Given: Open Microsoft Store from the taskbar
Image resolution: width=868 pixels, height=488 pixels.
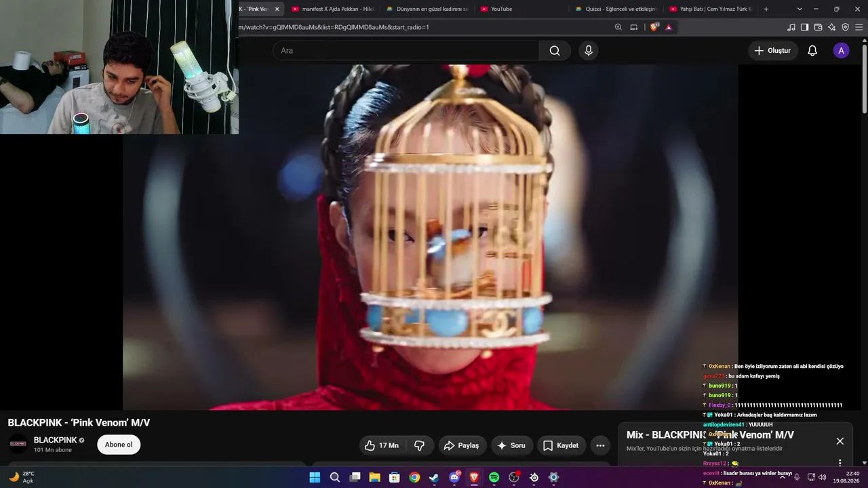Looking at the screenshot, I should coord(394,477).
